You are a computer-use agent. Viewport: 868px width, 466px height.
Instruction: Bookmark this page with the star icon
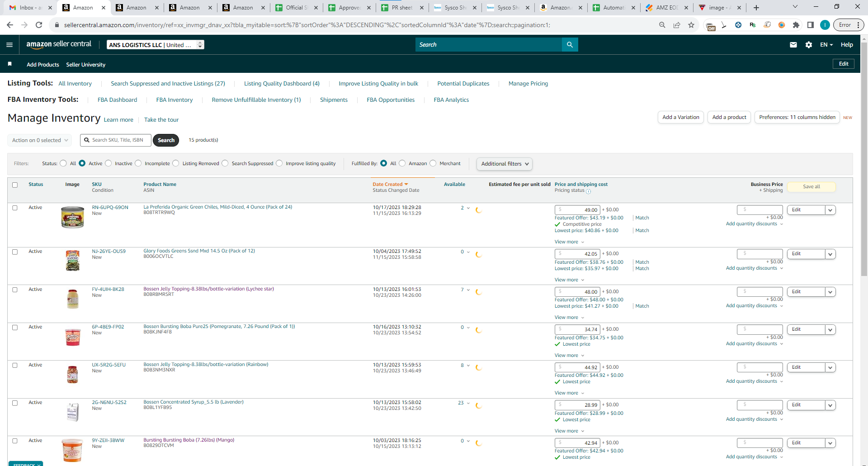pyautogui.click(x=691, y=25)
